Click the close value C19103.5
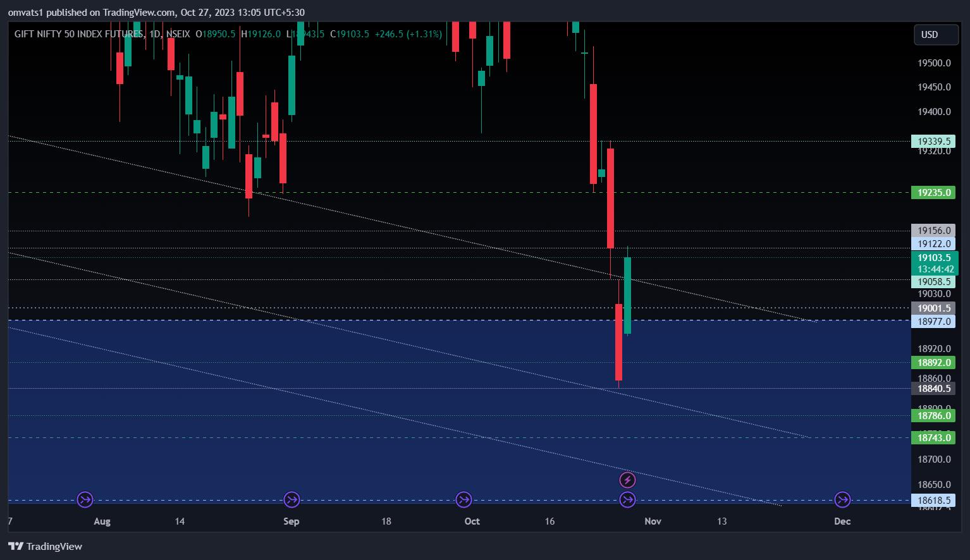 [x=350, y=34]
